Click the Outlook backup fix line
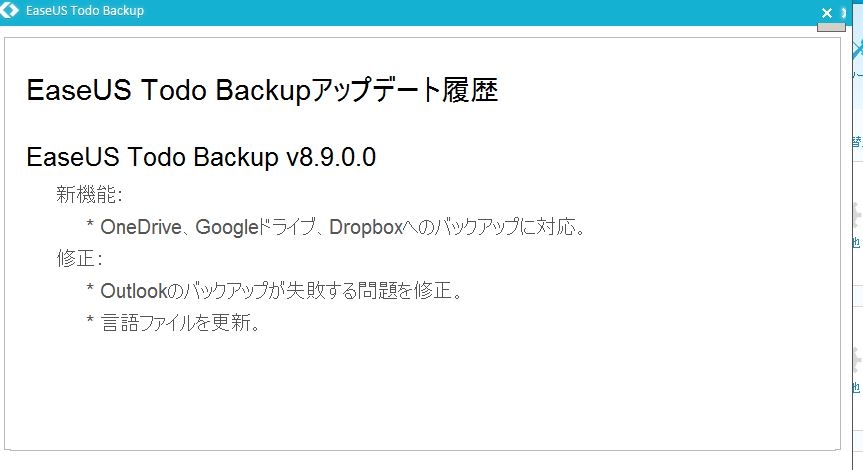 pyautogui.click(x=280, y=291)
